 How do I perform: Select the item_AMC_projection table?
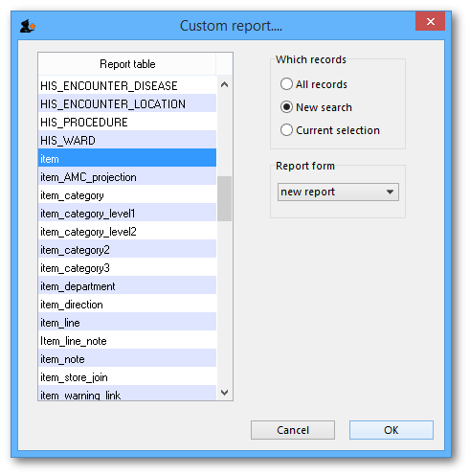[x=127, y=176]
